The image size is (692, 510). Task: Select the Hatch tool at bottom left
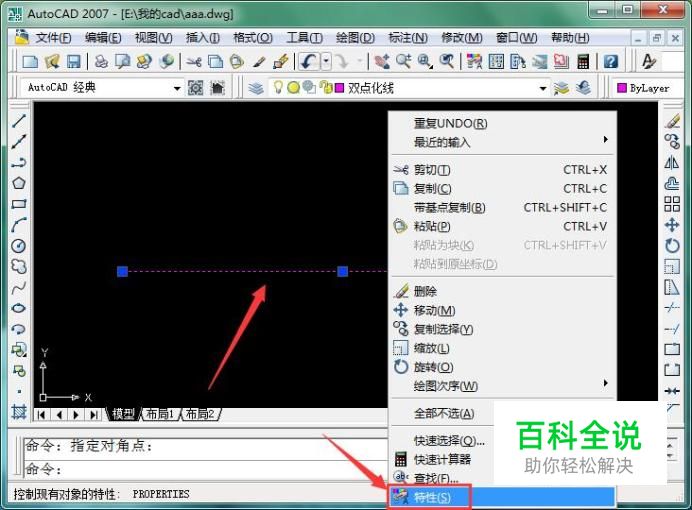click(x=19, y=412)
